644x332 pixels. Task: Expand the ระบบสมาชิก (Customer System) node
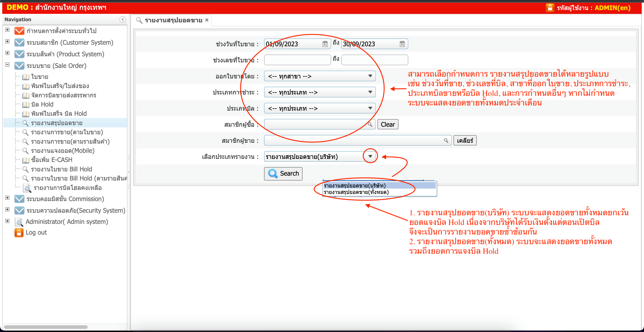(x=8, y=42)
